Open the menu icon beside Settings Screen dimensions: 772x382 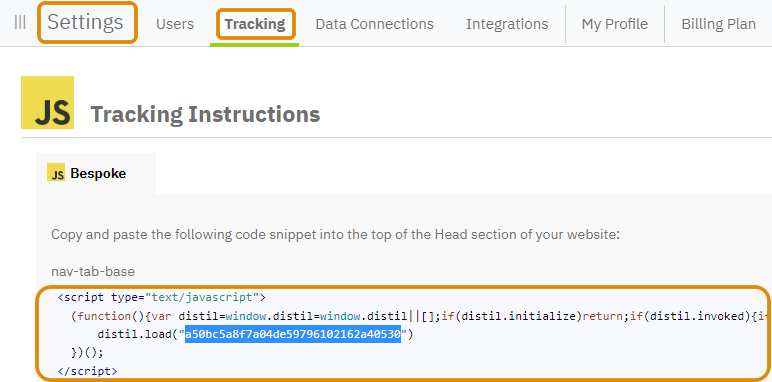[x=20, y=23]
